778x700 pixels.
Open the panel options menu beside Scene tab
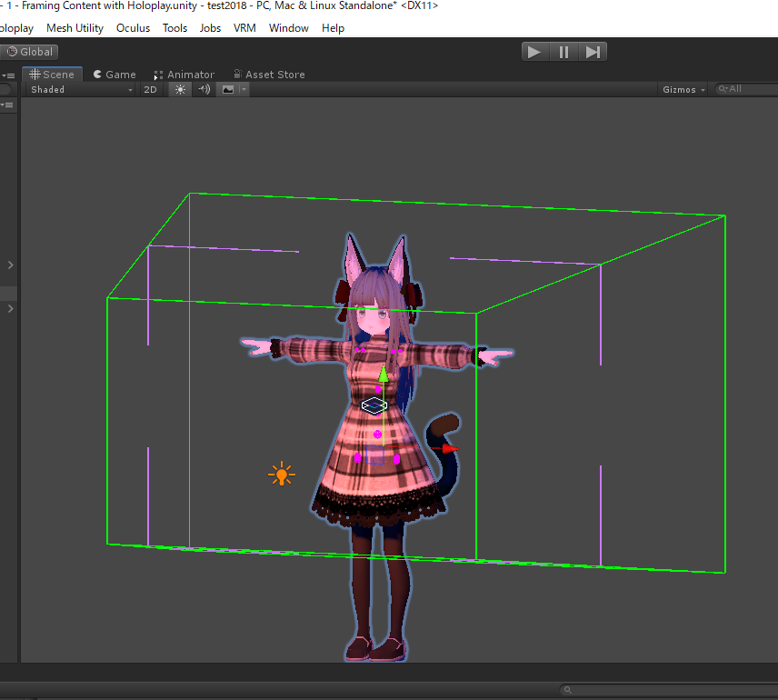point(8,75)
